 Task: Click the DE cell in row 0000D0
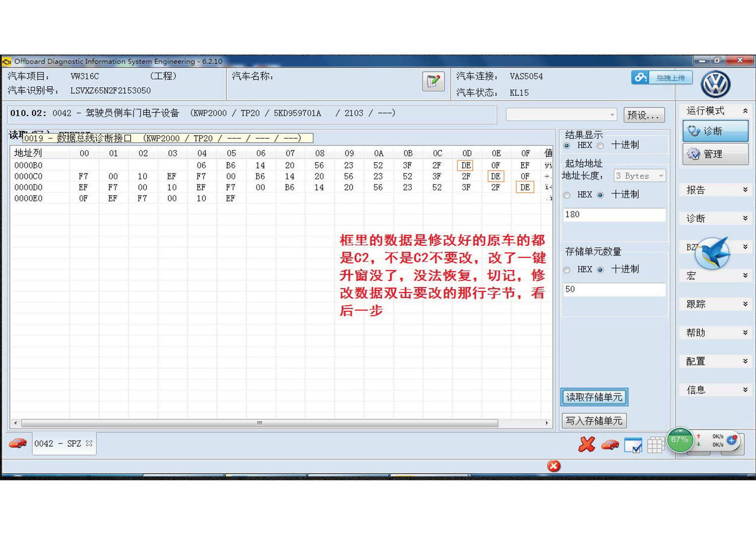click(x=525, y=187)
